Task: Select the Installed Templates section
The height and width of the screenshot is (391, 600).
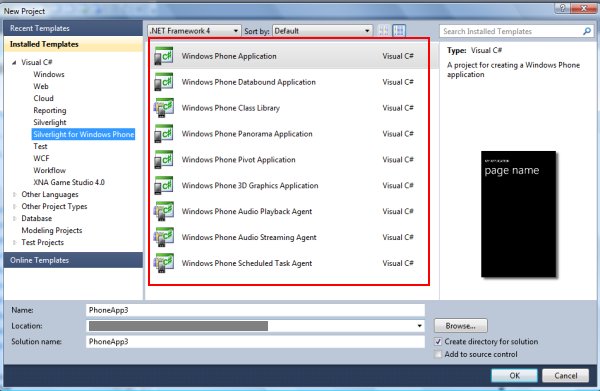Action: 73,44
